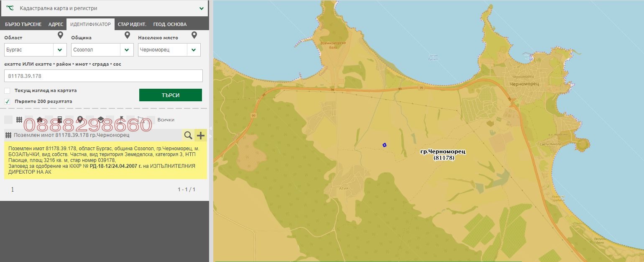Open the ГЕОД. ОСНОВА tab
644x262 pixels.
coord(170,24)
